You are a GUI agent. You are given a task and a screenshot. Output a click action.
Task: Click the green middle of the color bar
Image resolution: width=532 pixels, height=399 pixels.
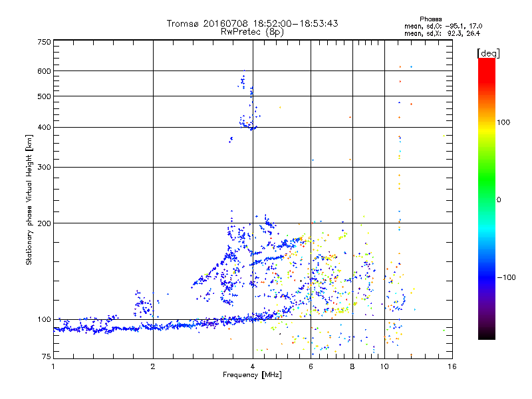click(487, 184)
